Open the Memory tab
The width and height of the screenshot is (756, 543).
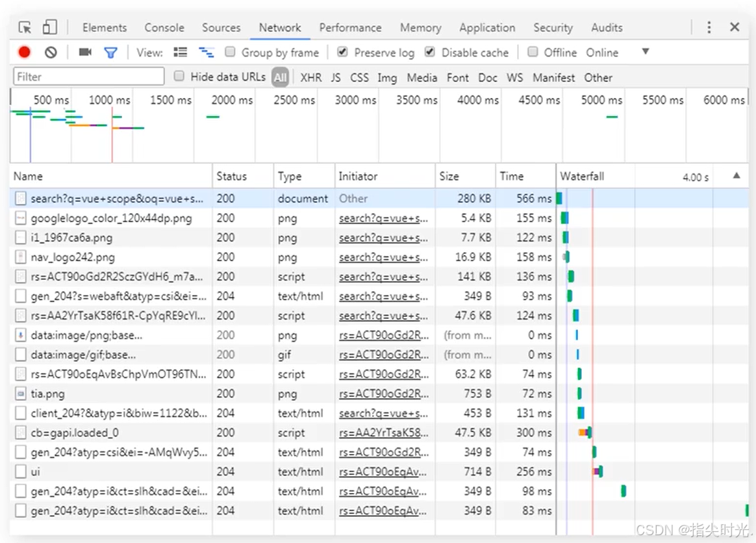pos(421,28)
